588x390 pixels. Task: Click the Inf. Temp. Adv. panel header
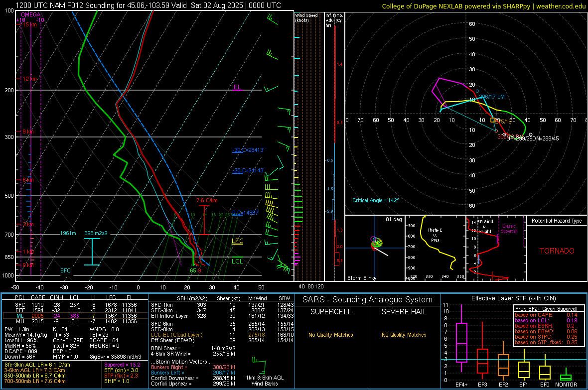click(x=334, y=20)
